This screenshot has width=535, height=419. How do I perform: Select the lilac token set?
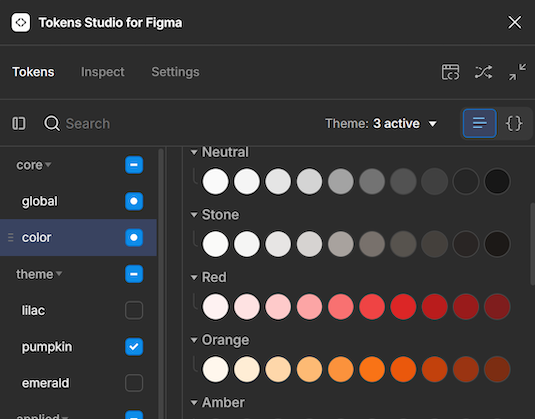click(x=33, y=310)
